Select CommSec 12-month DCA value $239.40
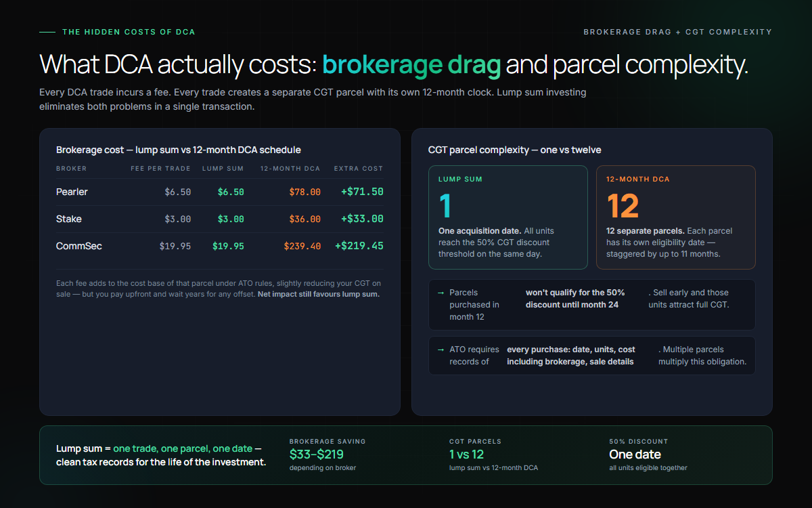 (302, 246)
